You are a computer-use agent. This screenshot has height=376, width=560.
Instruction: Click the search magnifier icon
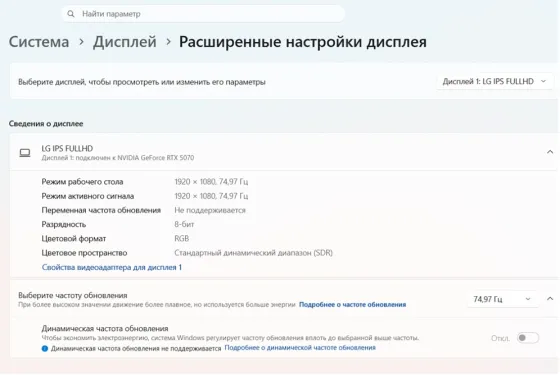tap(71, 14)
